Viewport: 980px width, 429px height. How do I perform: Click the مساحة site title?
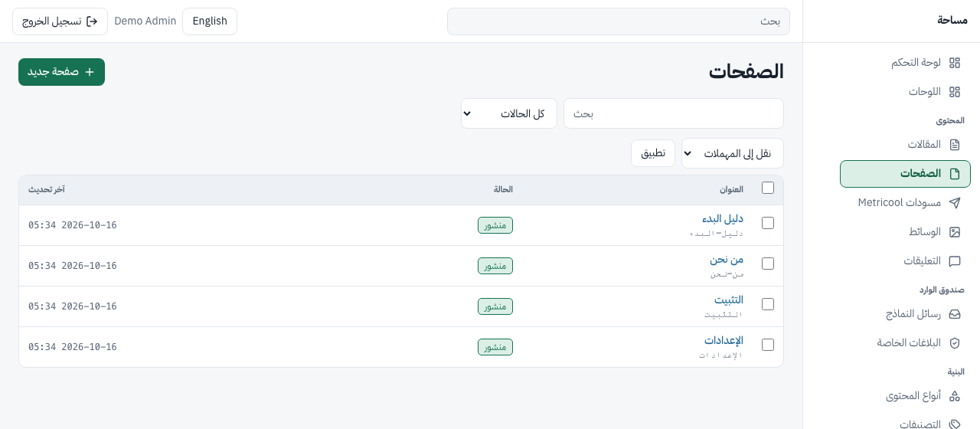952,21
